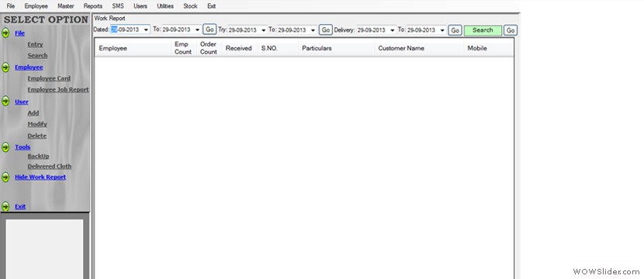Open Delivered Cloth link

click(50, 166)
